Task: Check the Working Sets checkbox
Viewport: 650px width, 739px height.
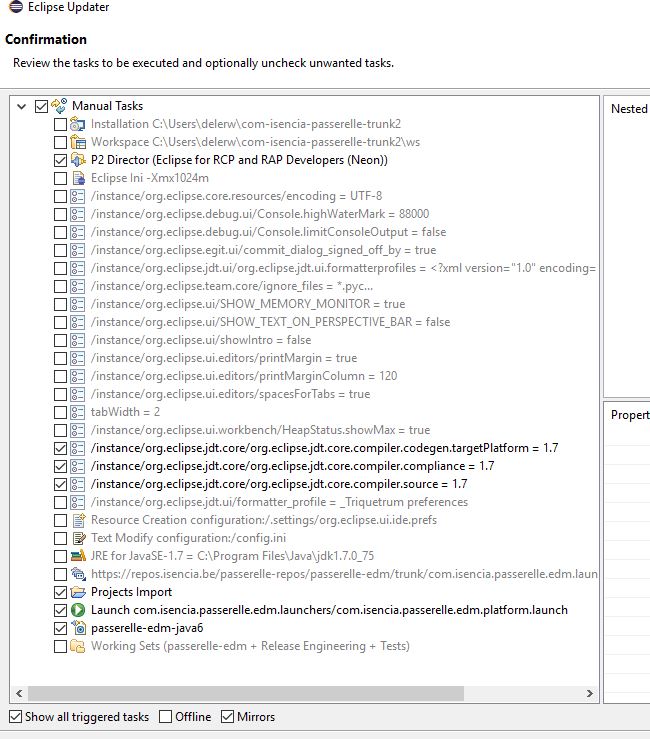Action: (x=60, y=647)
